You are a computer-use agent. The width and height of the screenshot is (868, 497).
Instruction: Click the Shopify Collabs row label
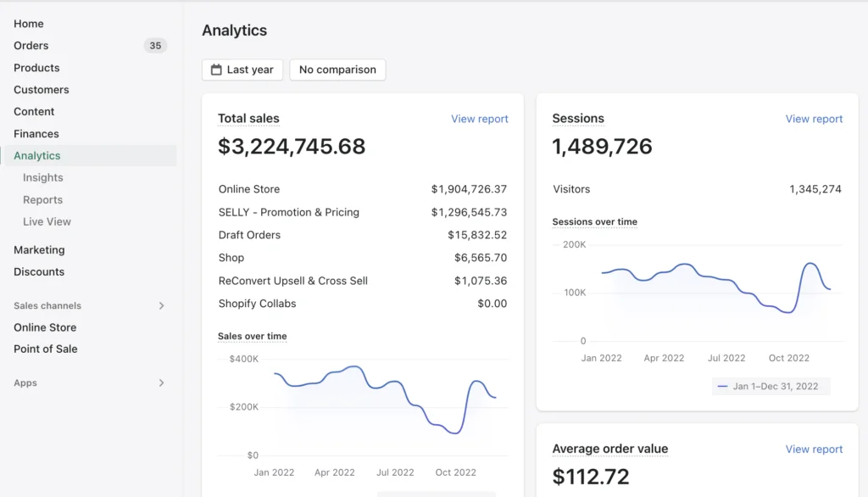coord(258,304)
